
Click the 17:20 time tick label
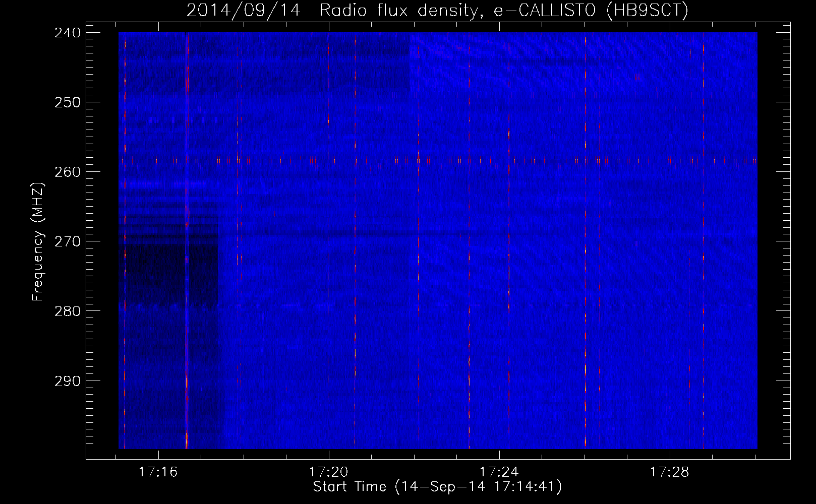pyautogui.click(x=329, y=472)
